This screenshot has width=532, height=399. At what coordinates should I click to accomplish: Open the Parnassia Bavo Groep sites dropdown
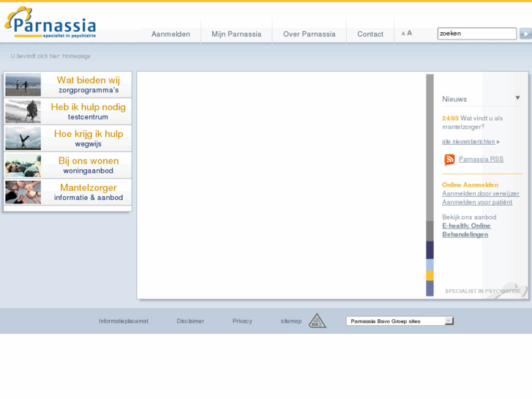(x=400, y=321)
